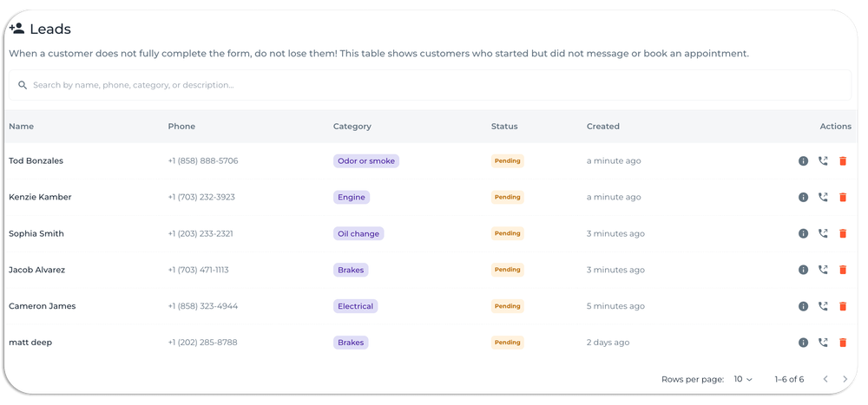Open info for Jacob Alvarez lead
Viewport: 868px width, 405px height.
pos(803,271)
